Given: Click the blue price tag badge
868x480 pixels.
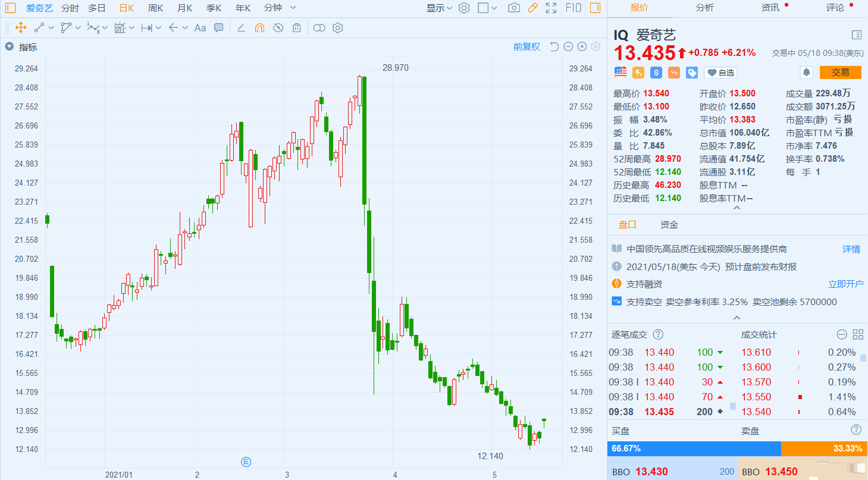Looking at the screenshot, I should (692, 73).
